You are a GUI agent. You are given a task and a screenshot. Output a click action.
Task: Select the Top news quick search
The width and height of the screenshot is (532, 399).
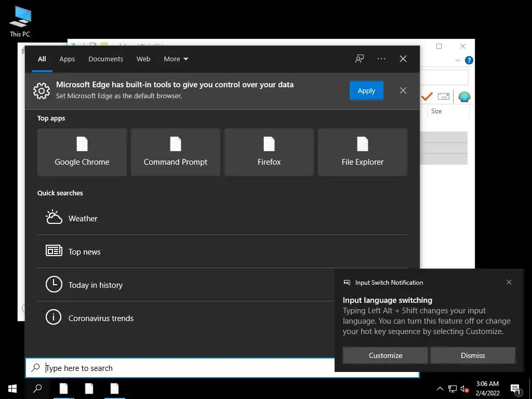[x=222, y=251]
